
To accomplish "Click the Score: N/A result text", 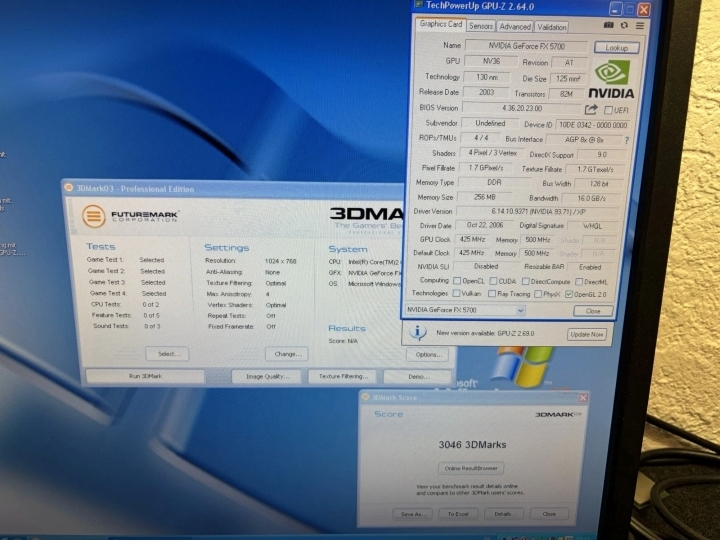I will (x=343, y=341).
